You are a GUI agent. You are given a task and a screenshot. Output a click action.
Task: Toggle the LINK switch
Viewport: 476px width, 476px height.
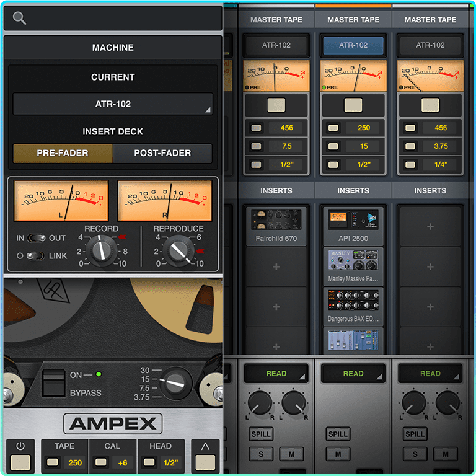[x=35, y=256]
